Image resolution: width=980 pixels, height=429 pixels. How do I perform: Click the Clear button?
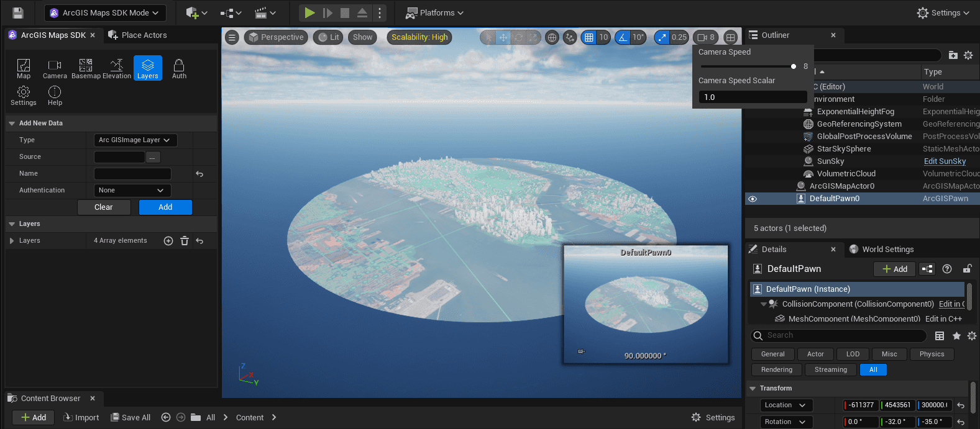click(x=104, y=207)
